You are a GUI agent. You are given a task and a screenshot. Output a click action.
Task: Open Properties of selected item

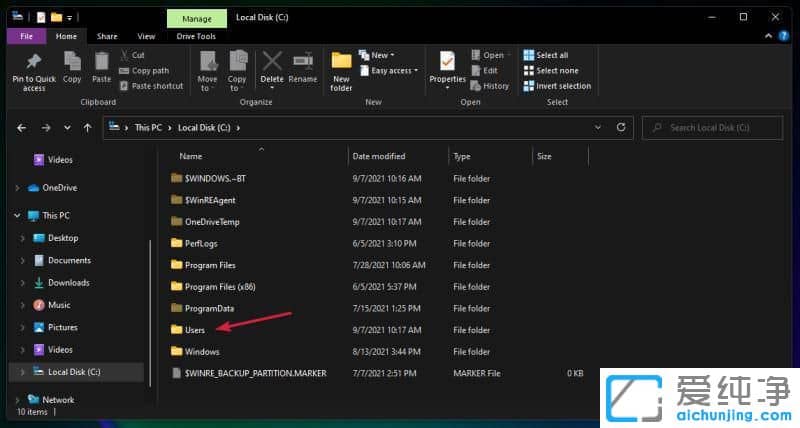tap(447, 69)
